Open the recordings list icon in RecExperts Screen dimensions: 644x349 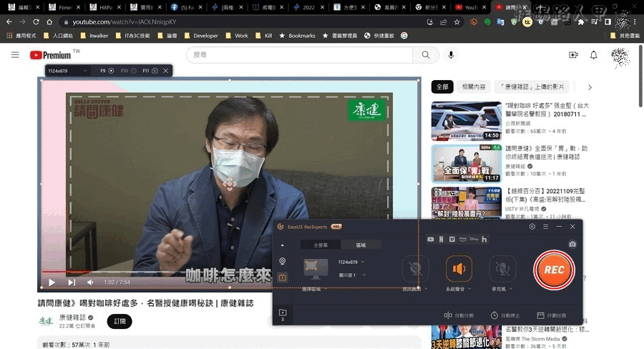coord(282,313)
